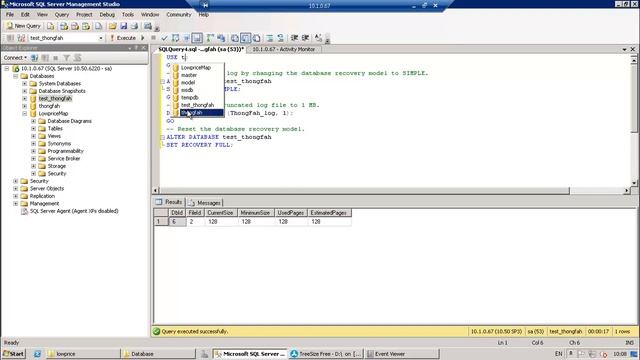Viewport: 640px width, 360px height.
Task: Select thongfah in the Object Explorer tree
Action: pyautogui.click(x=49, y=106)
